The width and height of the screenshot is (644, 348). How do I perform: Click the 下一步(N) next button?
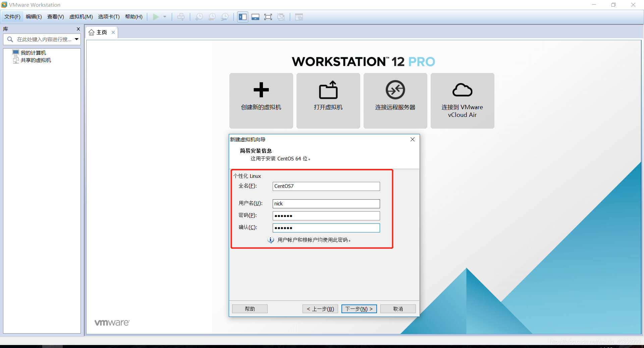pyautogui.click(x=359, y=309)
